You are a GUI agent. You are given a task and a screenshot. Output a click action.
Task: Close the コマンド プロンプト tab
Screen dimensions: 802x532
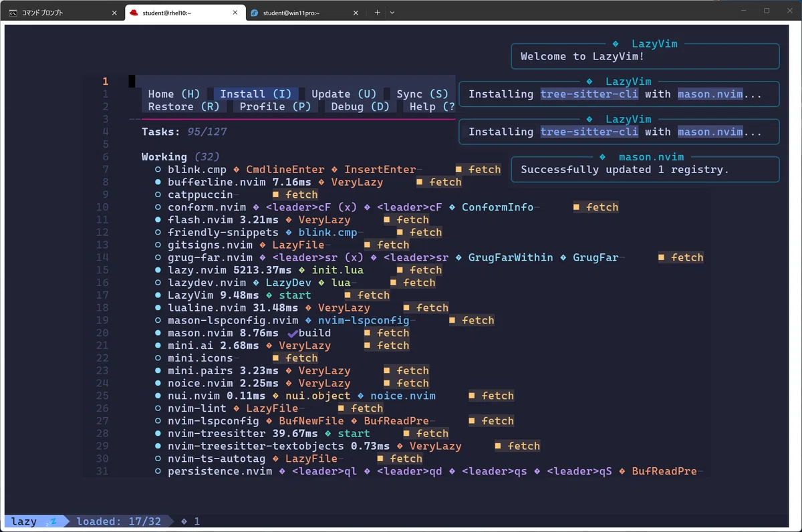[114, 13]
